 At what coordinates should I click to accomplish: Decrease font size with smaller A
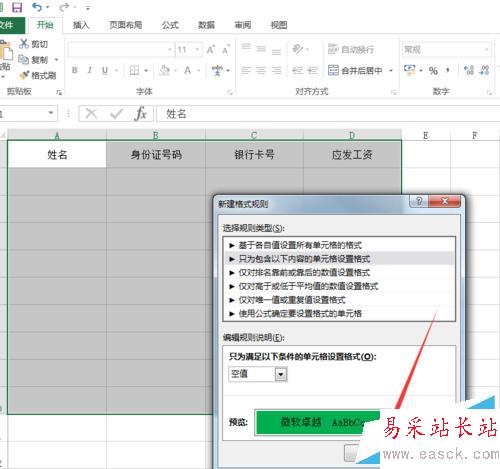pyautogui.click(x=226, y=50)
